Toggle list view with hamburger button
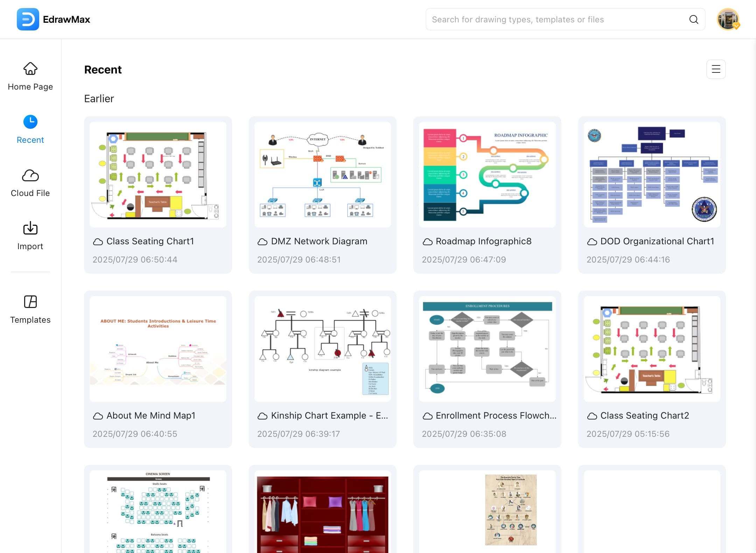This screenshot has height=553, width=756. 716,69
